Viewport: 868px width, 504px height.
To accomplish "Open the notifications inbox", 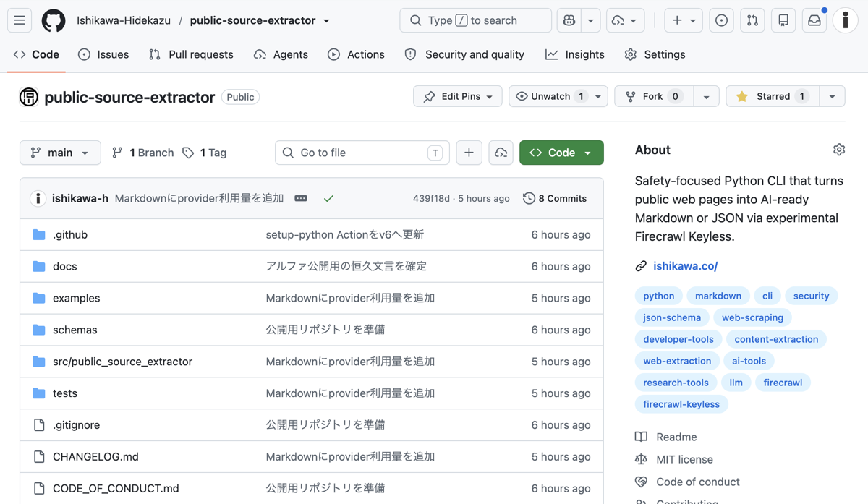I will 814,20.
